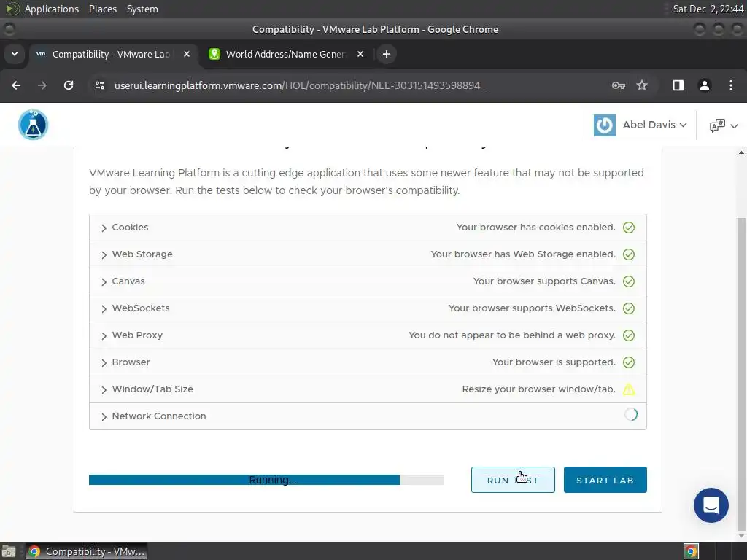Expand the WebSockets test row

click(x=368, y=308)
